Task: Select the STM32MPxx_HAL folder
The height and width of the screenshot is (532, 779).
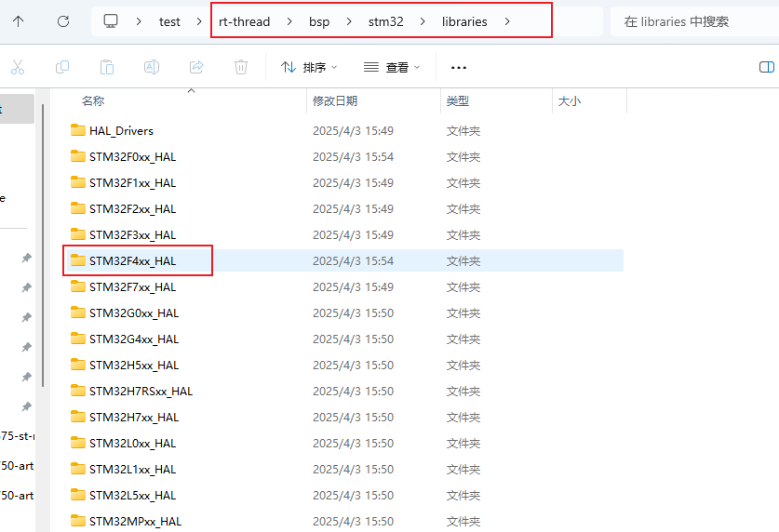Action: click(136, 522)
